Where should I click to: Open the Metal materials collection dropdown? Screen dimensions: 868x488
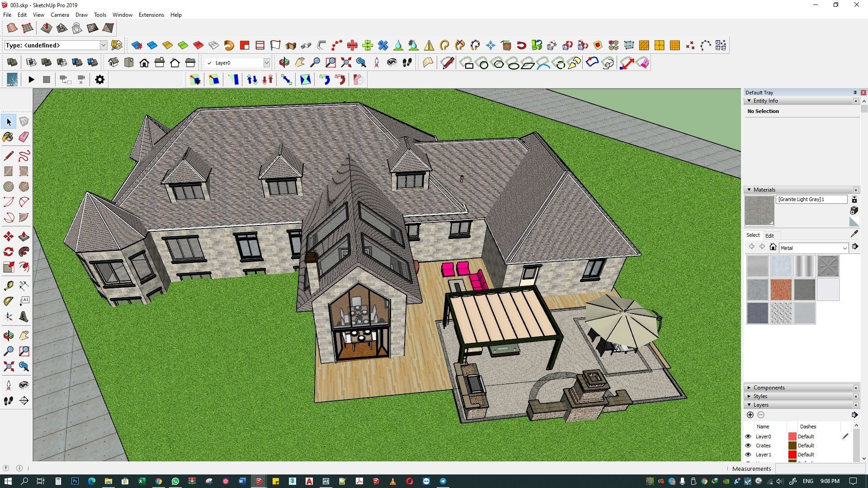point(844,248)
